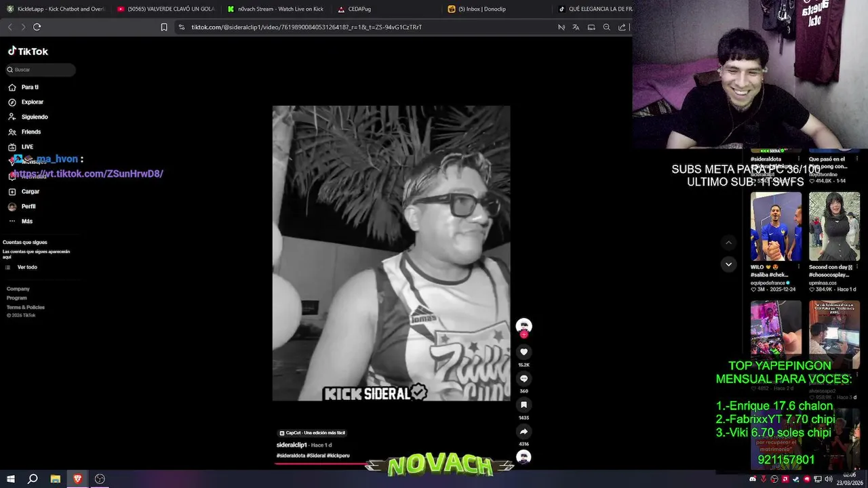The image size is (868, 488).
Task: Open OBS Studio from the taskbar
Action: pos(100,479)
